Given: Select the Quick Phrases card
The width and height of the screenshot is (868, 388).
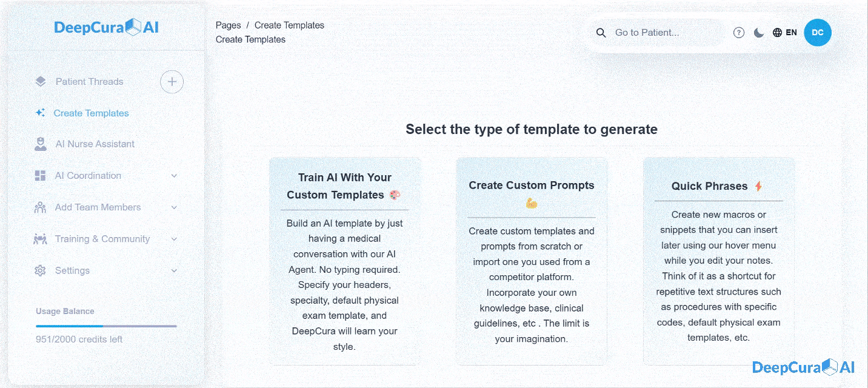Looking at the screenshot, I should coord(718,261).
